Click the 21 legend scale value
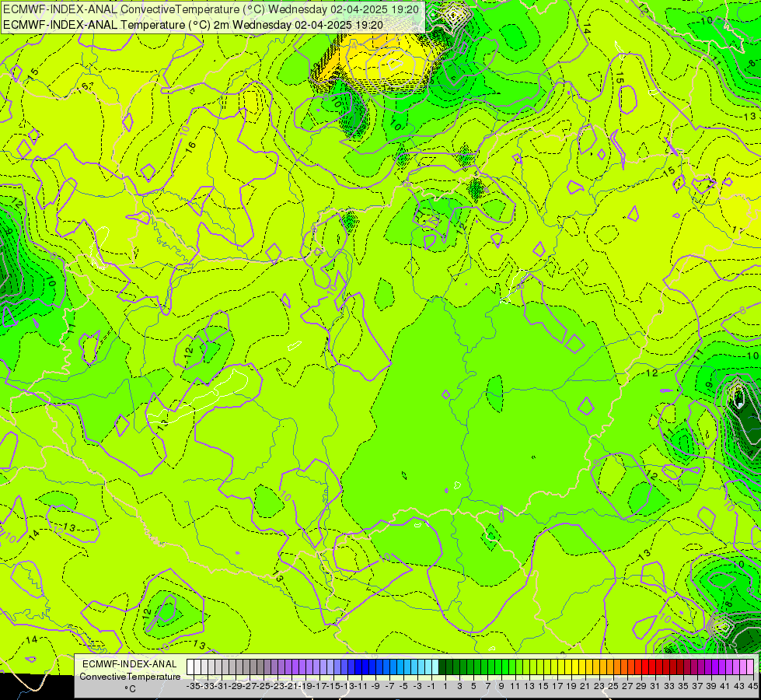Image resolution: width=761 pixels, height=700 pixels. tap(585, 686)
